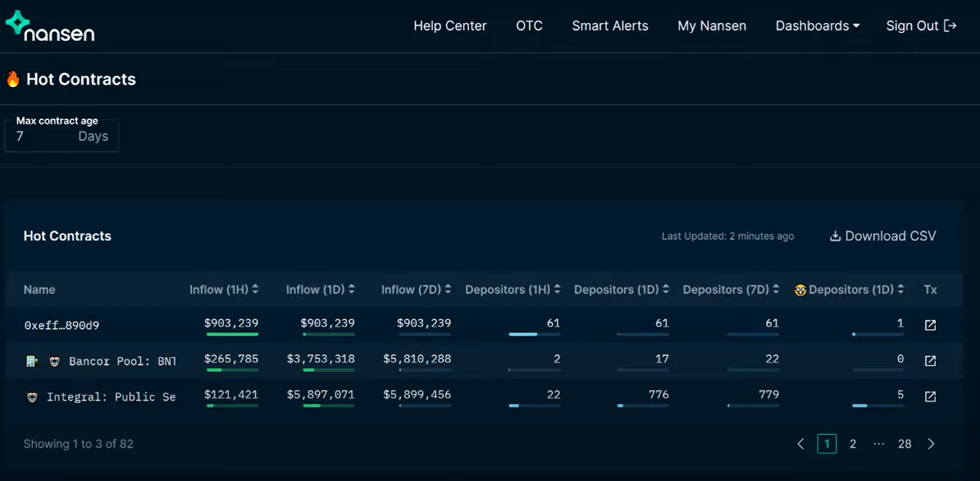The height and width of the screenshot is (481, 980).
Task: Click the Sign Out arrow icon
Action: click(950, 26)
